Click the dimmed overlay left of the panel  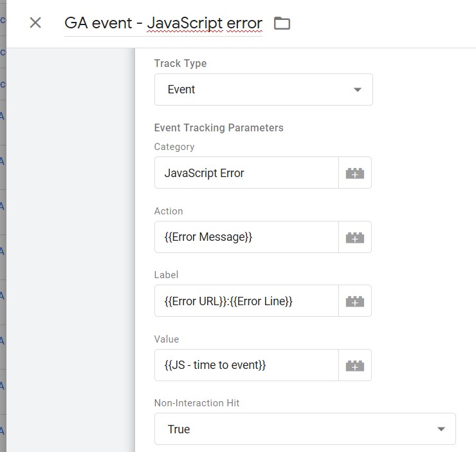click(71, 258)
